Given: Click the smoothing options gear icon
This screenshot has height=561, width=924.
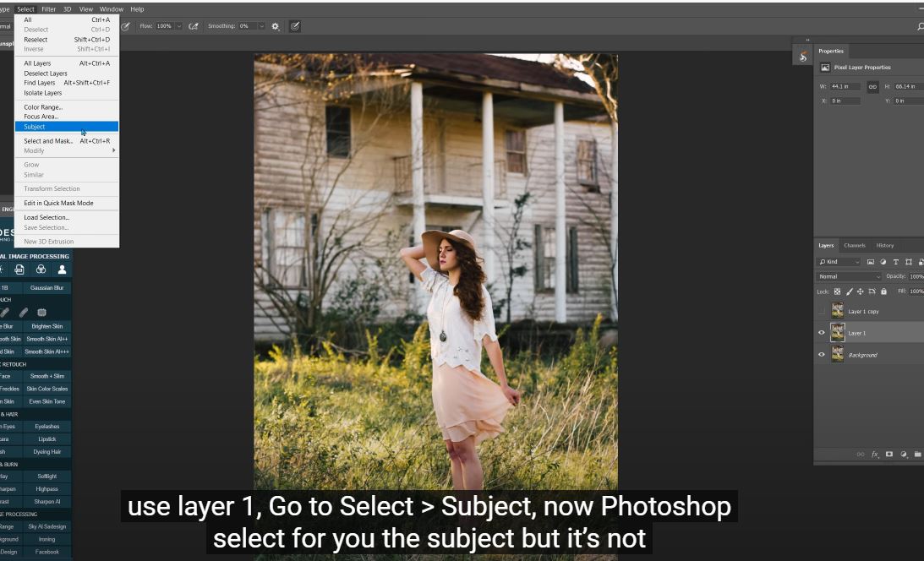Looking at the screenshot, I should (276, 26).
